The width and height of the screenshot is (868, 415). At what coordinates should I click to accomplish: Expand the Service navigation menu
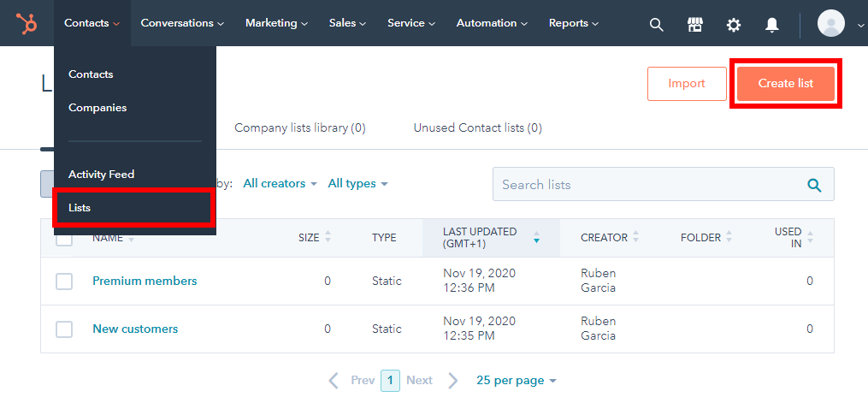pos(411,23)
